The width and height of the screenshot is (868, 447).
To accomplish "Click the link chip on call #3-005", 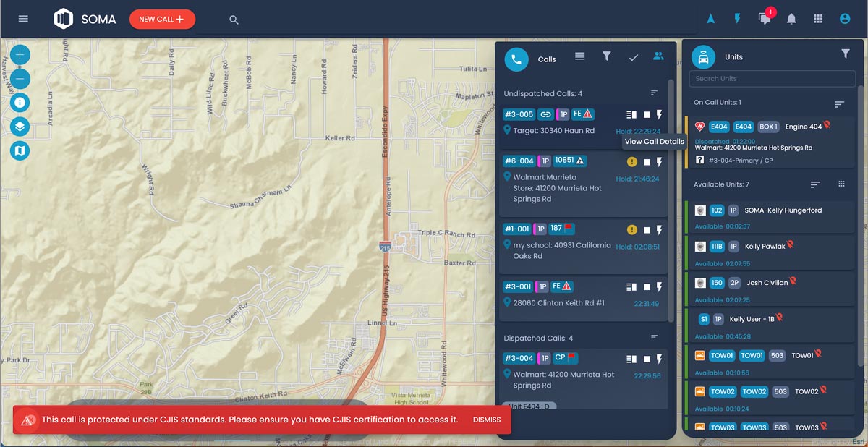I will [x=546, y=114].
